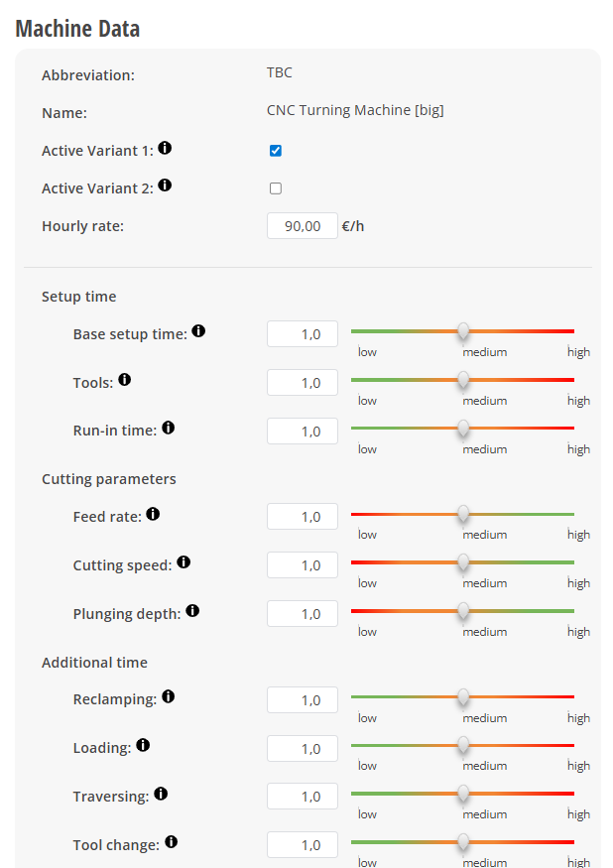Image resolution: width=613 pixels, height=868 pixels.
Task: Click info icon next to Active Variant 2
Action: tap(165, 186)
